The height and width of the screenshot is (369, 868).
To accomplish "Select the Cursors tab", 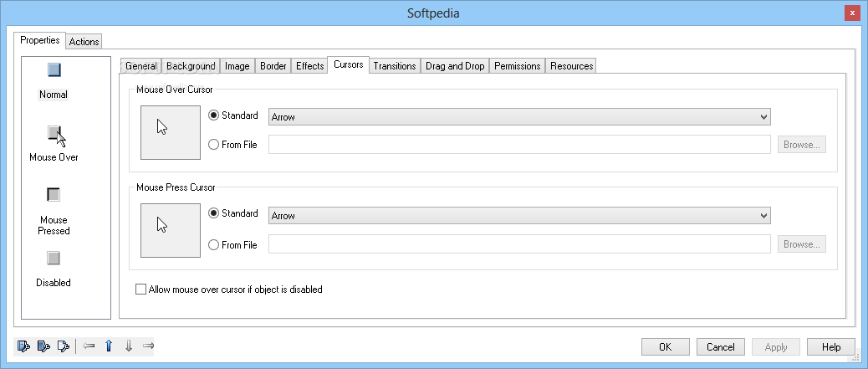I will pyautogui.click(x=349, y=64).
